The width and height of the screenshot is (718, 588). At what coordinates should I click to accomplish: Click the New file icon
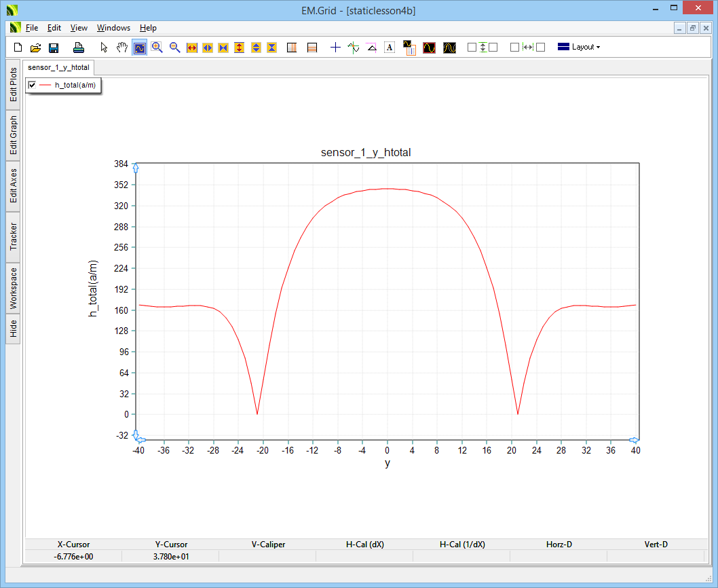18,48
